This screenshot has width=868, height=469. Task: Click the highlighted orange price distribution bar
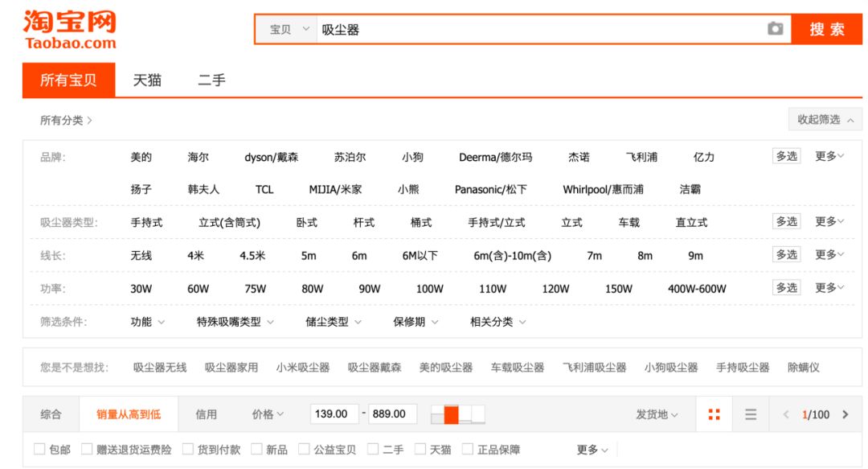[451, 414]
